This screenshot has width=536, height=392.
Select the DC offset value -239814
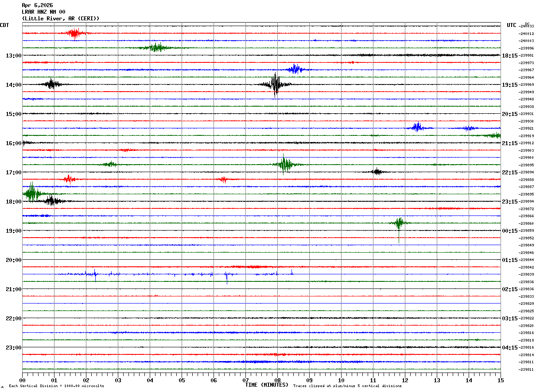(526, 355)
